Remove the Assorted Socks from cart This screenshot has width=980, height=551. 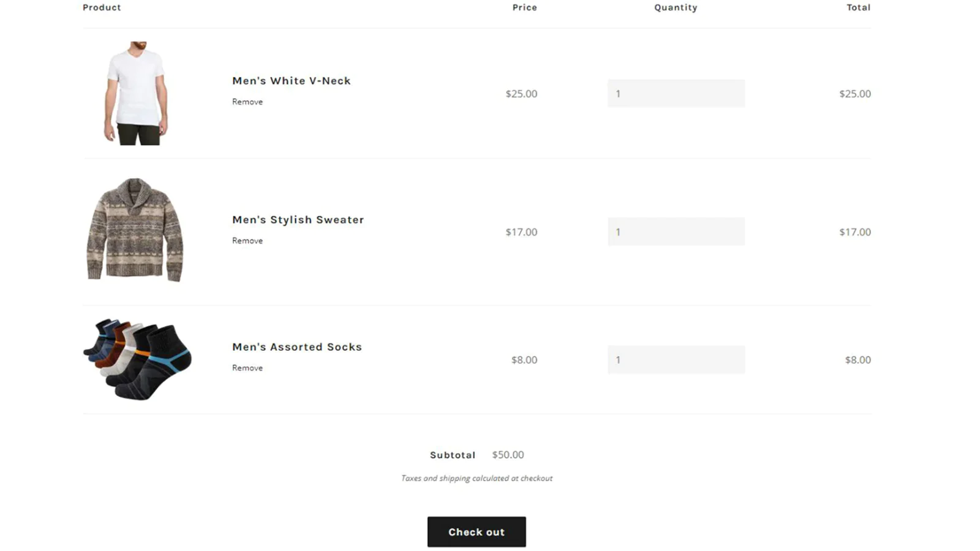click(x=247, y=368)
